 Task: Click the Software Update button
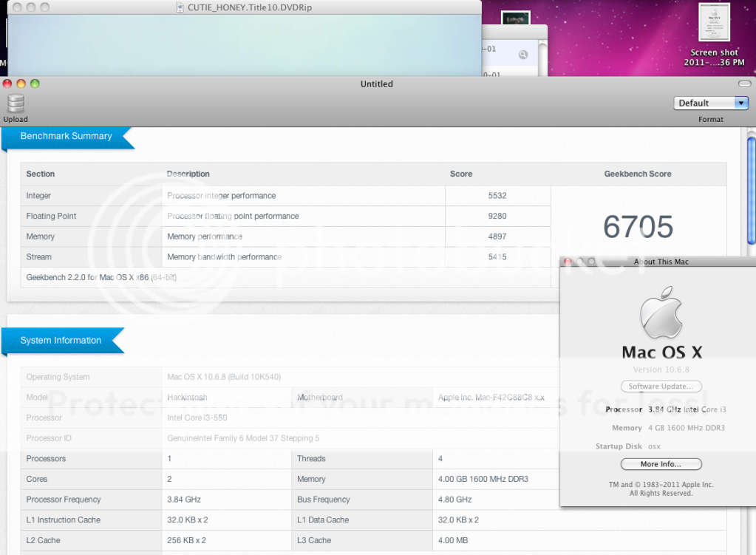coord(661,387)
